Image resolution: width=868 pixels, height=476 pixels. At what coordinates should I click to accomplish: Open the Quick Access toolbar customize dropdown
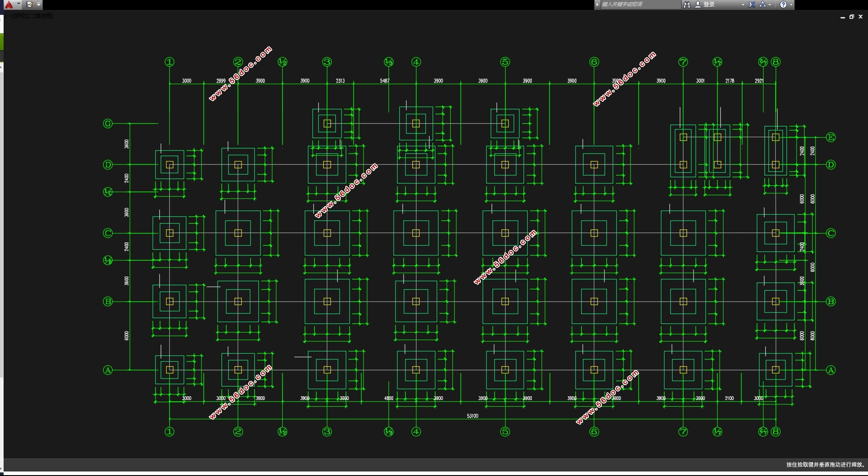(x=39, y=4)
